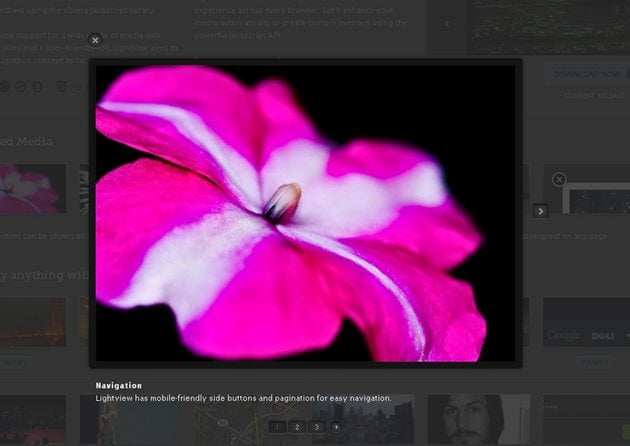Screen dimensions: 630x446
Task: Jump to page 2 in the pagination
Action: pyautogui.click(x=297, y=427)
